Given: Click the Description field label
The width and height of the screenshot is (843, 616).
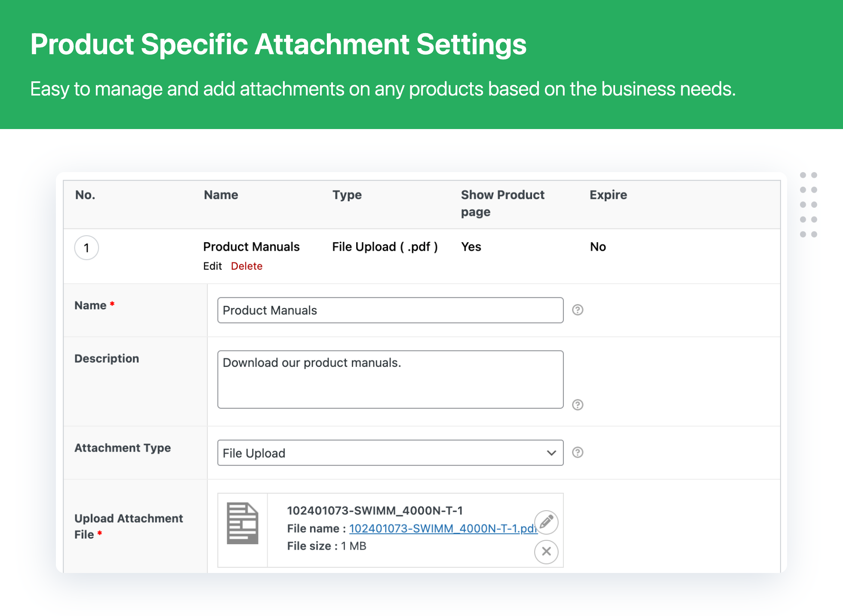Looking at the screenshot, I should (x=107, y=358).
